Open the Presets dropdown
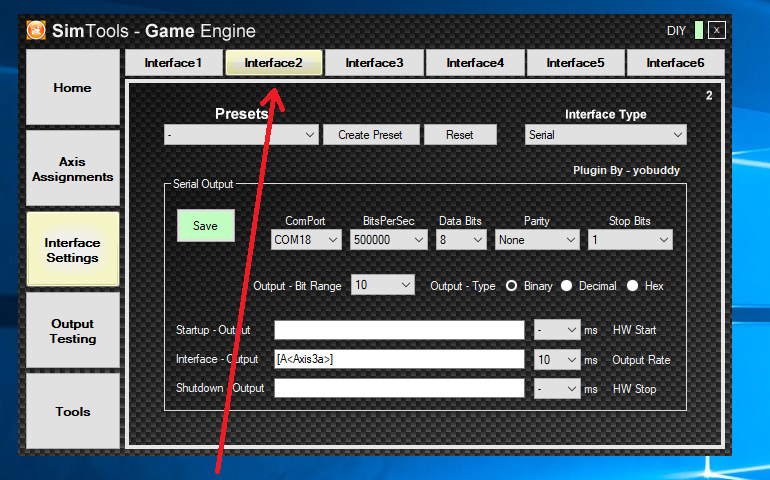770x480 pixels. [x=241, y=135]
